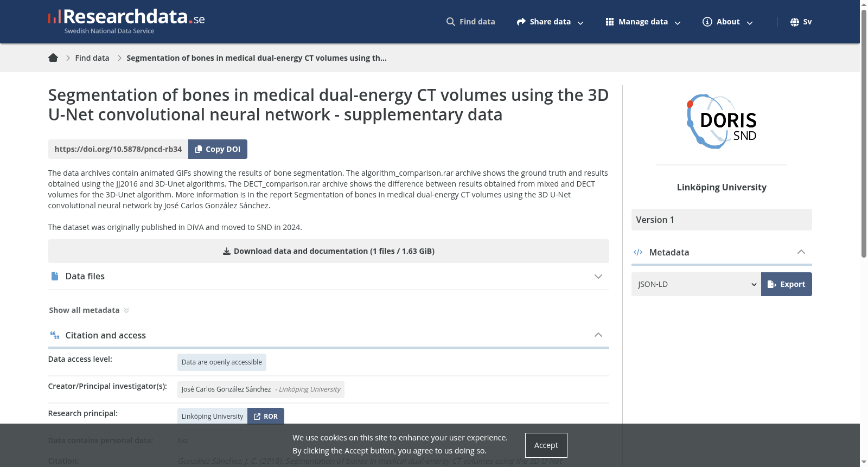Switch language to Sv
The height and width of the screenshot is (467, 868).
click(x=801, y=22)
